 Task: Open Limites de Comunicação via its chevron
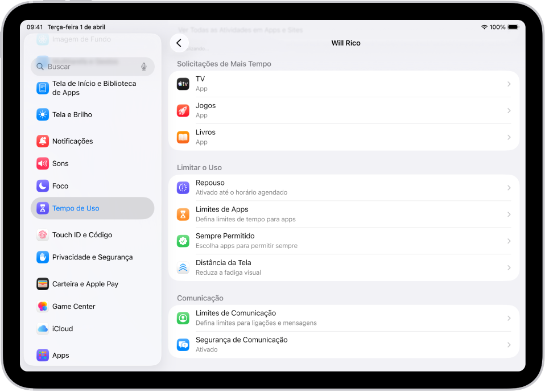[509, 318]
